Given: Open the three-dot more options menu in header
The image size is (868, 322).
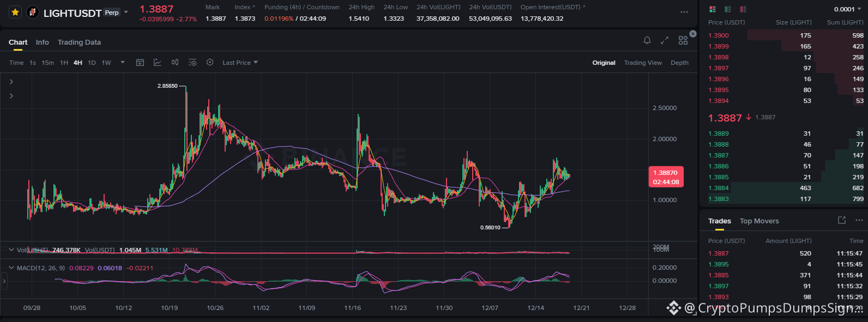Looking at the screenshot, I should click(684, 12).
